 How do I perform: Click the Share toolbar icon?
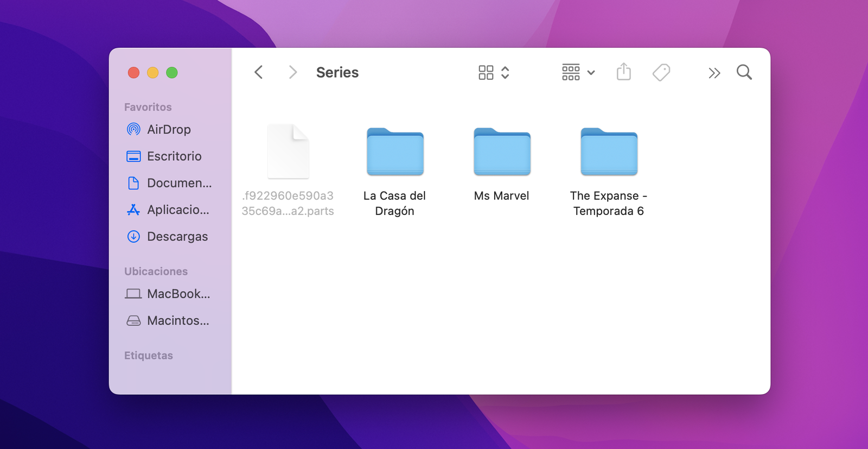(x=624, y=72)
